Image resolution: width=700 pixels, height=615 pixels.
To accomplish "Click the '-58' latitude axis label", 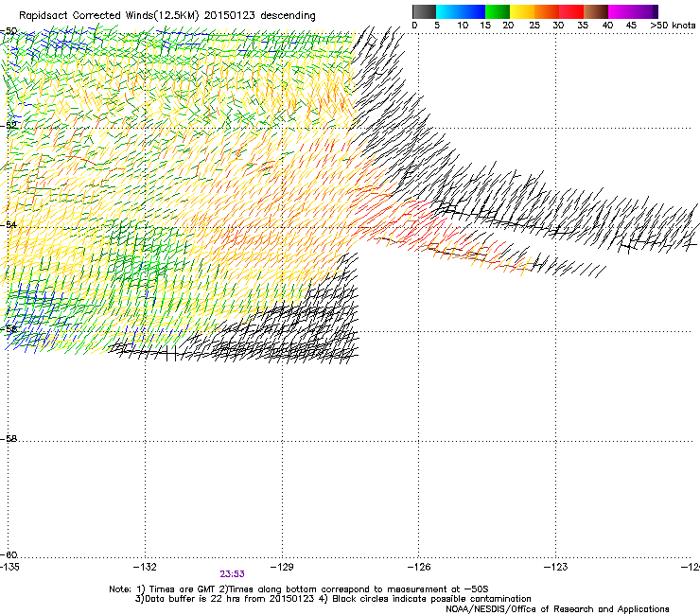I will (9, 439).
